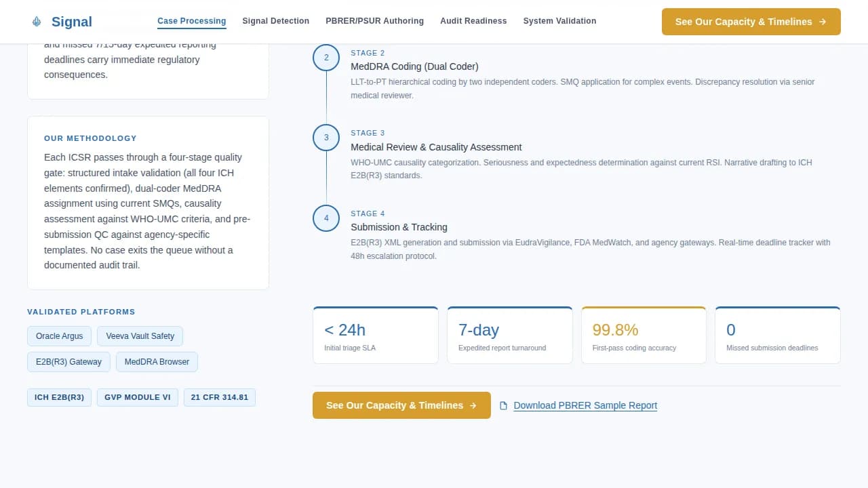Viewport: 868px width, 488px height.
Task: Open the Audit Readiness tab
Action: point(473,21)
